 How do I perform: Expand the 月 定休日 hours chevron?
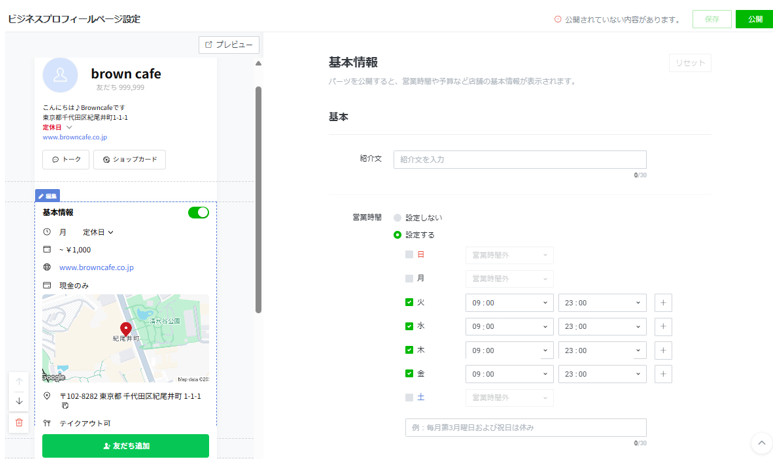111,232
